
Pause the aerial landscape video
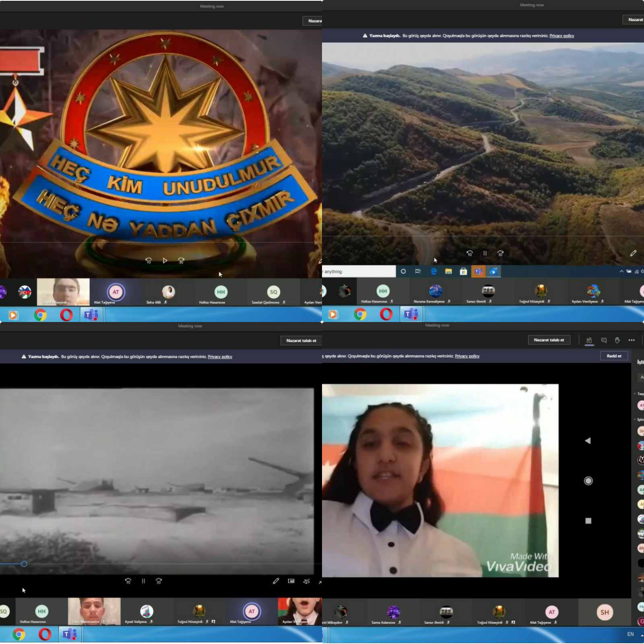pyautogui.click(x=485, y=253)
